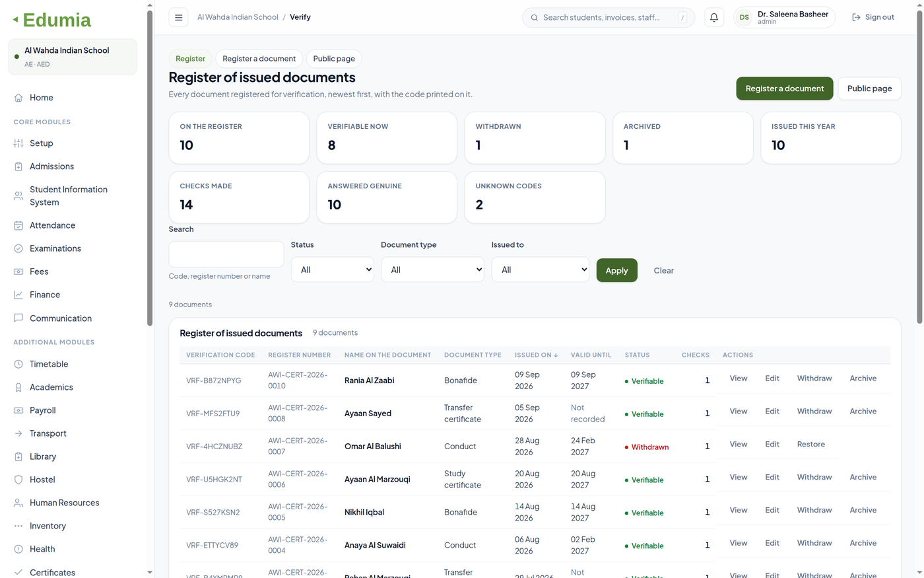This screenshot has width=924, height=578.
Task: Click the Home icon in sidebar
Action: pos(18,98)
